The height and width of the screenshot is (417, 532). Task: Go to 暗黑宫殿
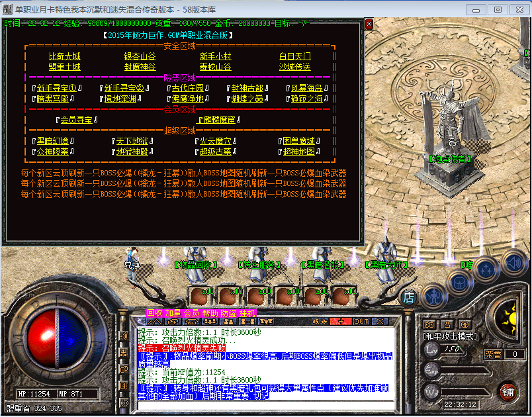click(52, 99)
